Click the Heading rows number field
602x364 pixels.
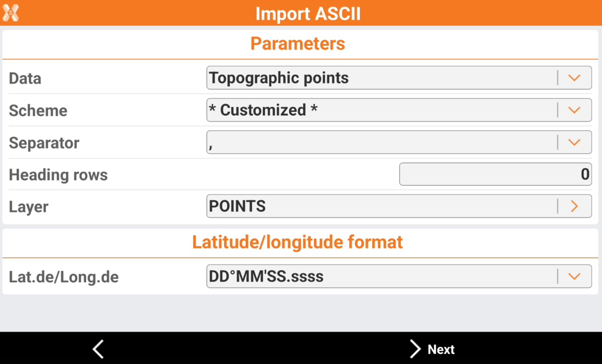pyautogui.click(x=495, y=174)
